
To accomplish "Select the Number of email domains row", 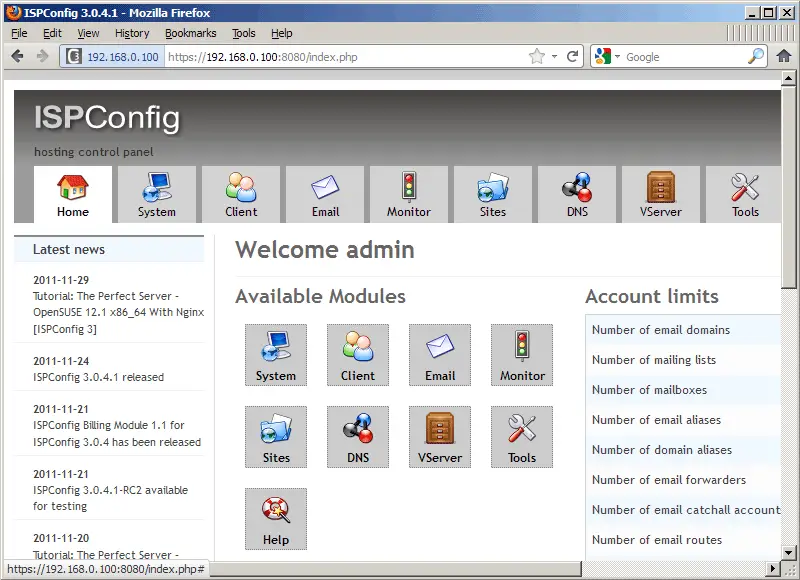I will pos(683,330).
